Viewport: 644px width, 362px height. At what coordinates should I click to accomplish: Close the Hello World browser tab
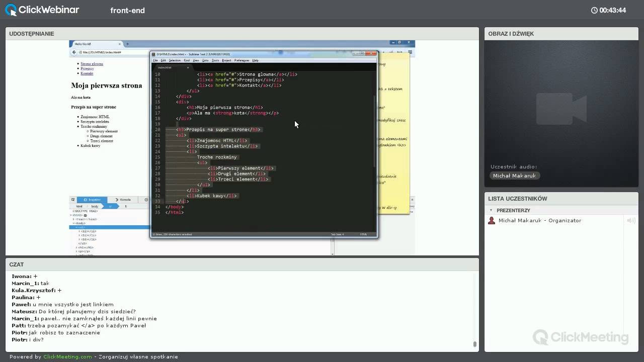click(x=120, y=44)
